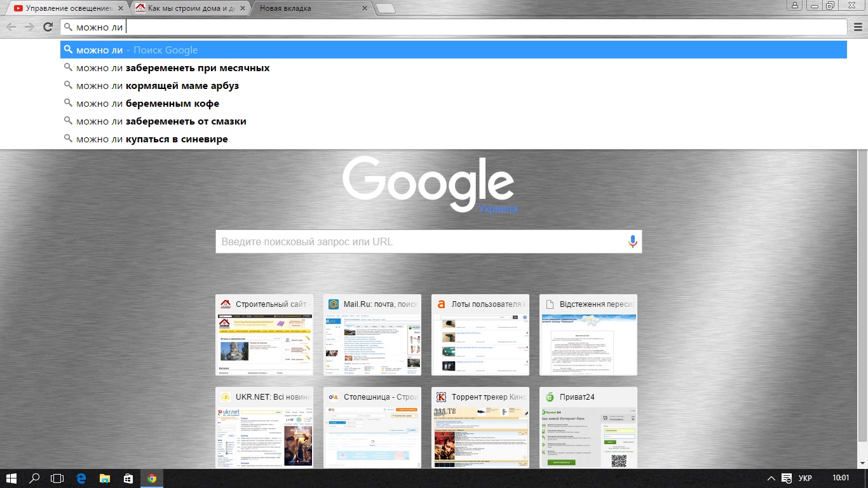
Task: Open the Chrome hamburger menu
Action: [858, 27]
